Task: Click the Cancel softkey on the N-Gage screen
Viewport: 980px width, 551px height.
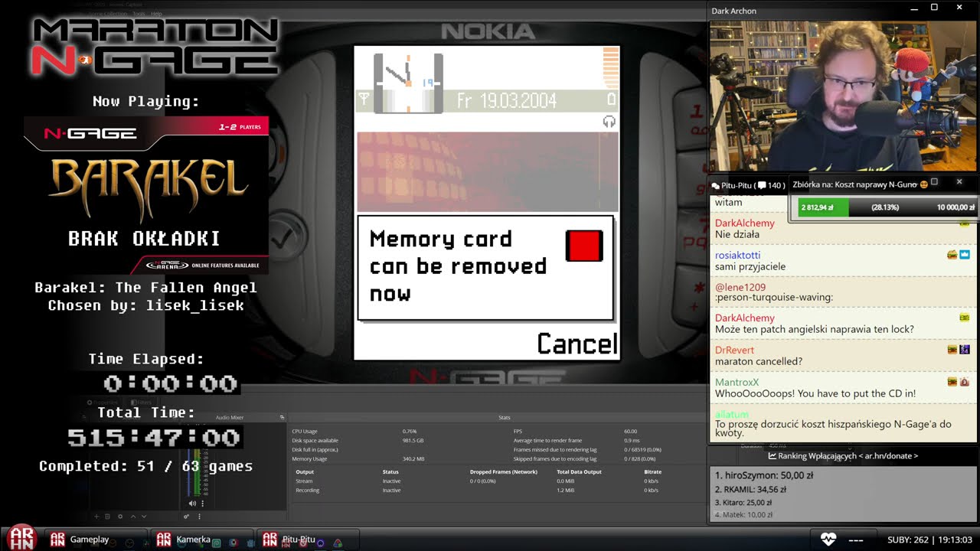Action: [577, 344]
